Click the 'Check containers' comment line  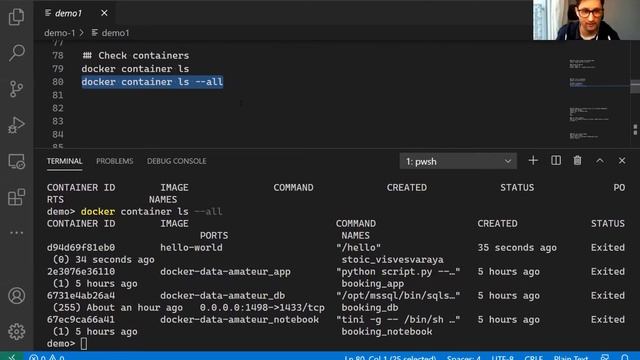136,56
